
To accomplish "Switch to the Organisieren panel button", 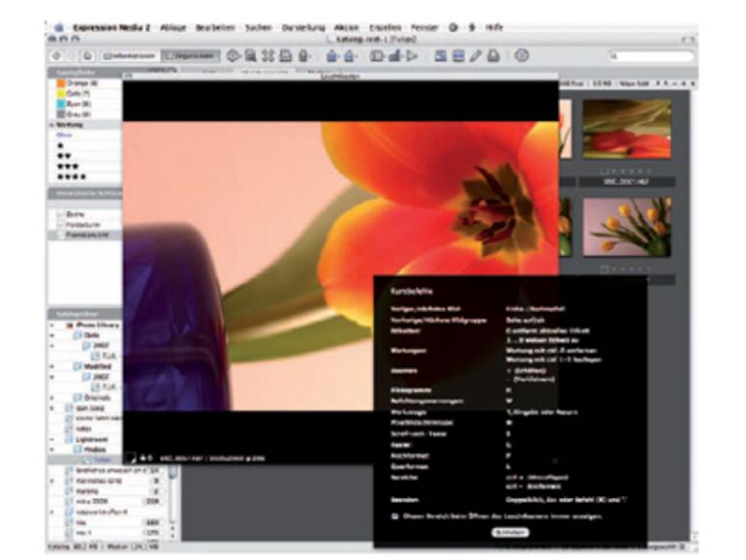I will [x=190, y=56].
